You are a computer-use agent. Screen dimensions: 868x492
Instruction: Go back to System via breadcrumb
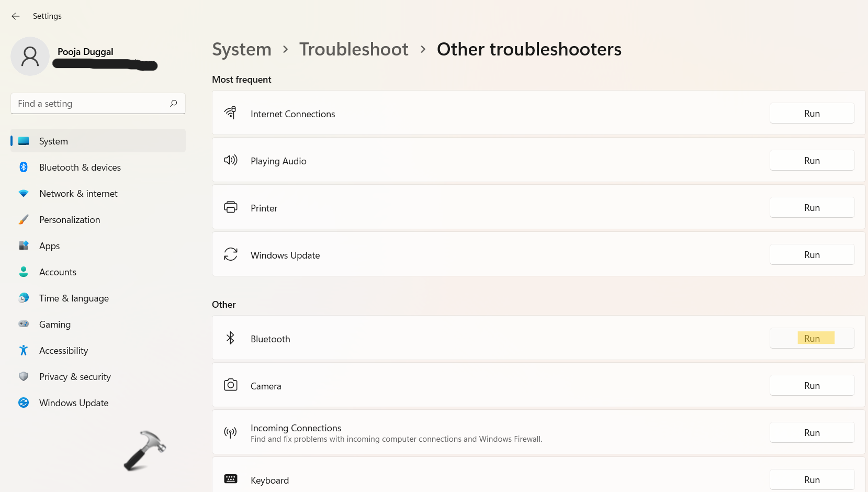(242, 49)
